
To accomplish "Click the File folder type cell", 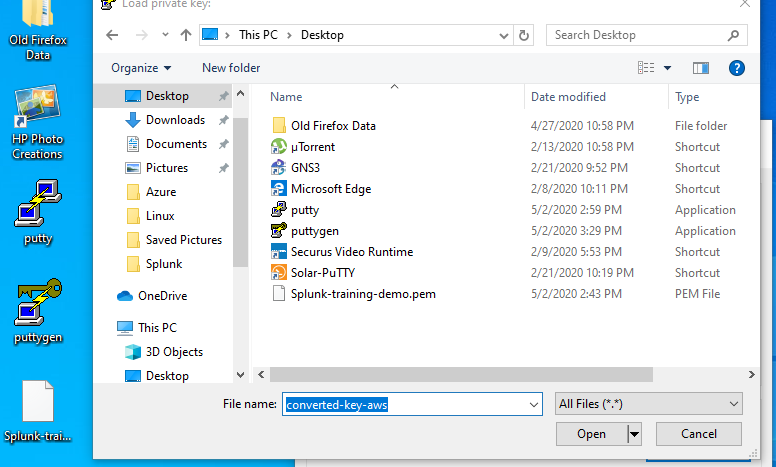I will pos(701,126).
